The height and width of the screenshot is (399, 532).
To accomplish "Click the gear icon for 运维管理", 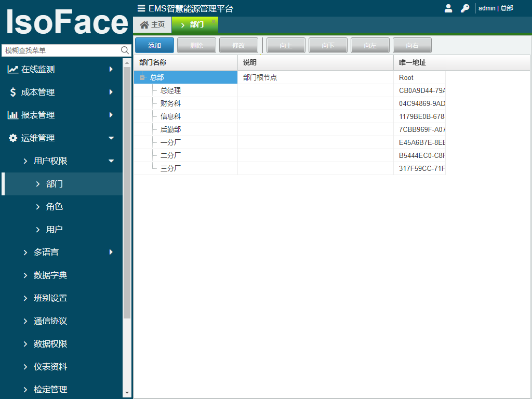I will tap(13, 138).
